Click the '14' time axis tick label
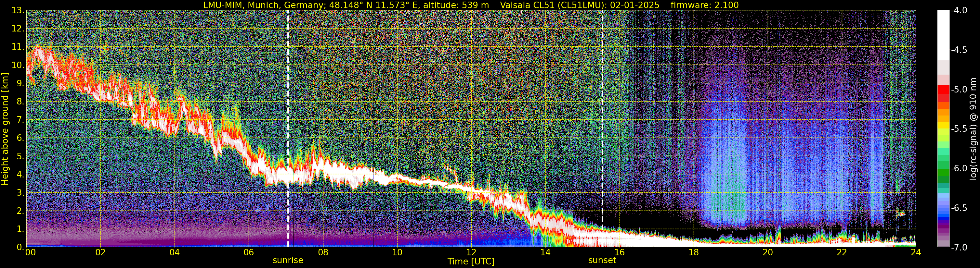The height and width of the screenshot is (268, 980). click(545, 252)
